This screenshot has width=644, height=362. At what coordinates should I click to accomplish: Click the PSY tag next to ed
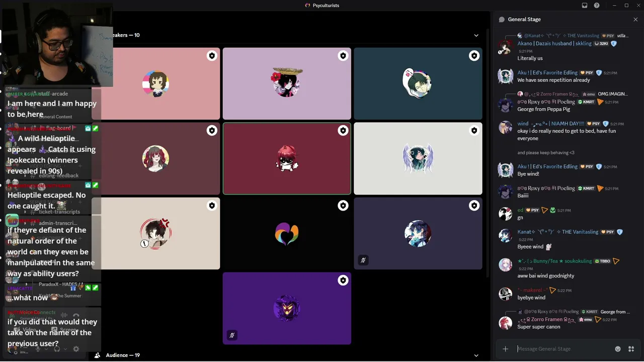(x=533, y=210)
